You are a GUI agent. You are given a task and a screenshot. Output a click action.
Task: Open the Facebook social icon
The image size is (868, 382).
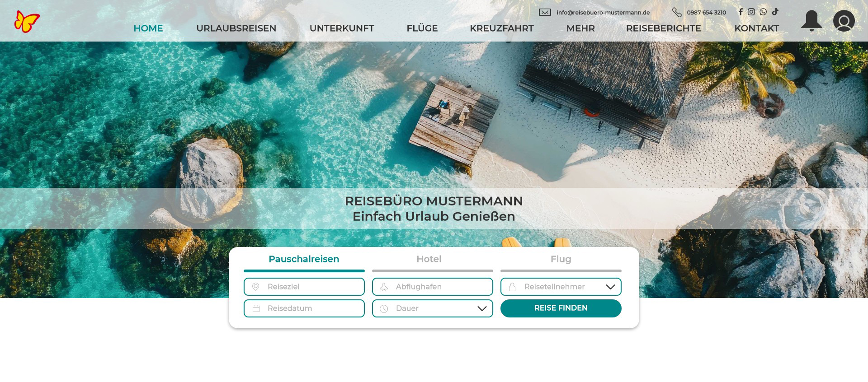741,12
